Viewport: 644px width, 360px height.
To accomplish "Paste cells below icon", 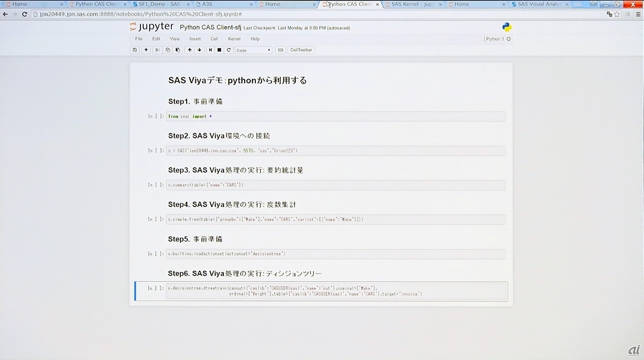I will [x=178, y=50].
